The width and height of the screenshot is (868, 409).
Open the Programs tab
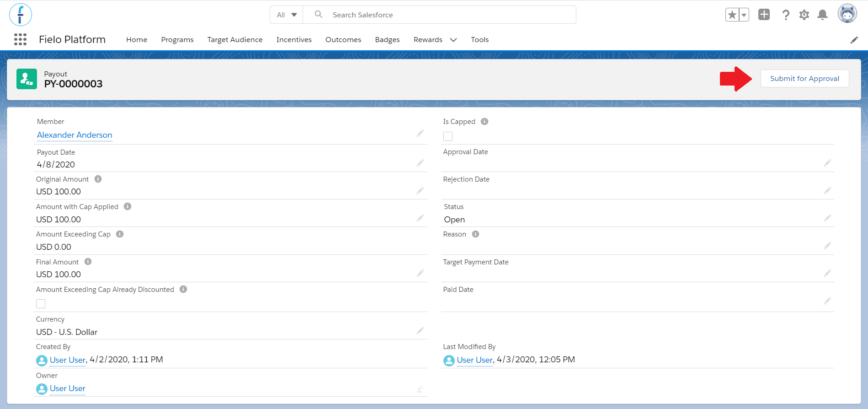point(177,40)
